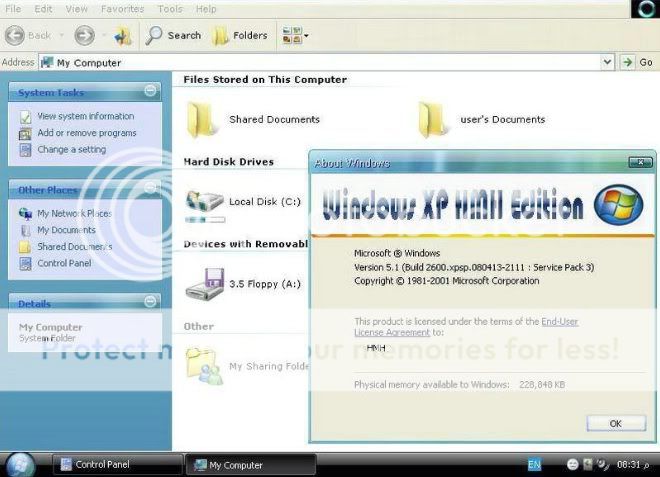Collapse the System Tasks panel
The image size is (660, 477).
[150, 90]
